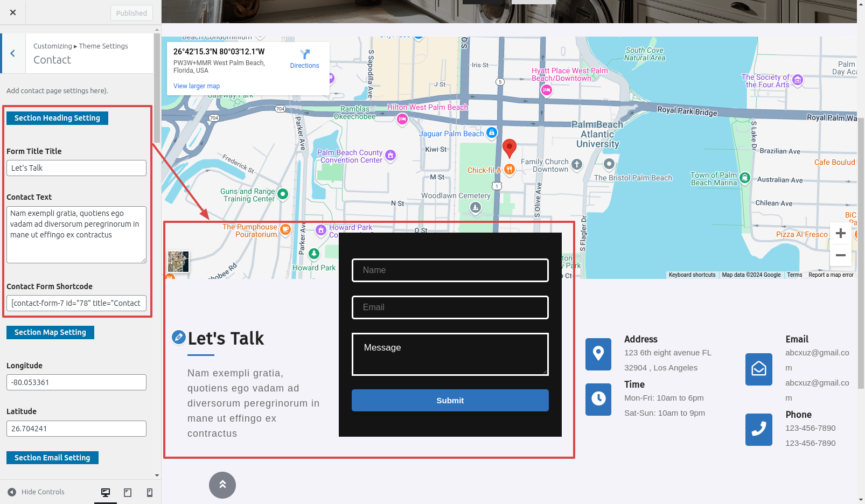The image size is (865, 504).
Task: Click the red location pin on map
Action: [509, 148]
